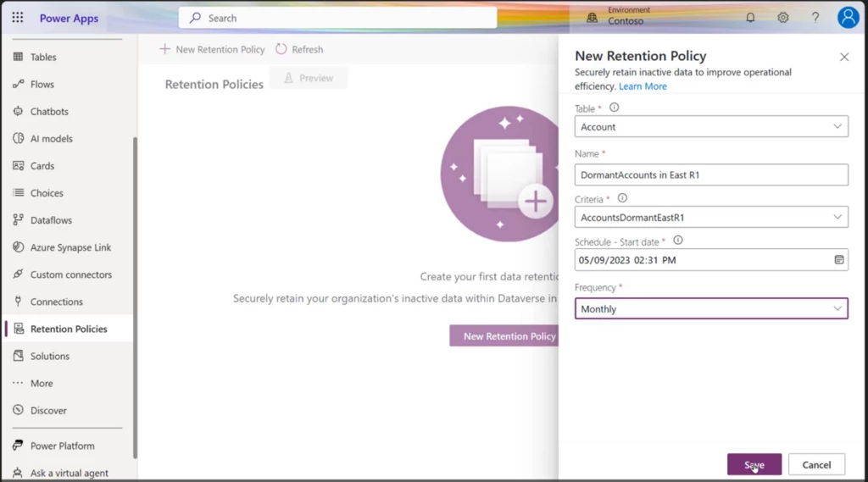Click the Dataflows icon in sidebar
The width and height of the screenshot is (868, 482).
pos(19,219)
